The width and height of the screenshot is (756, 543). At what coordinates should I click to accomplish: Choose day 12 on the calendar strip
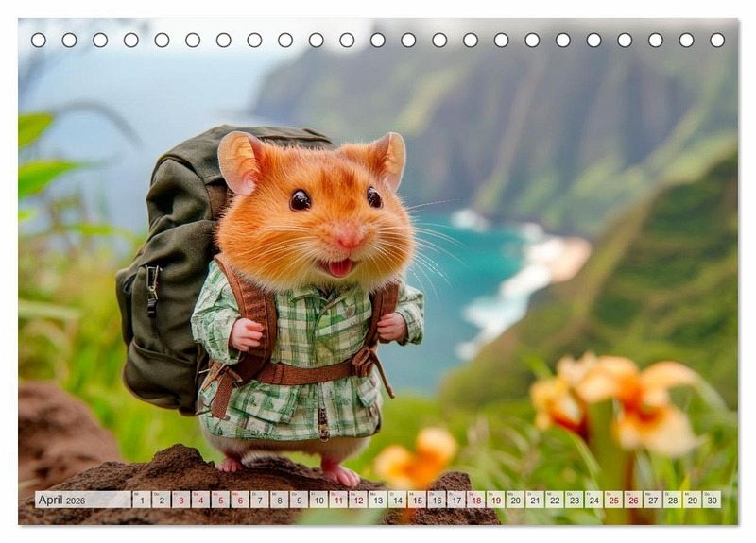357,500
